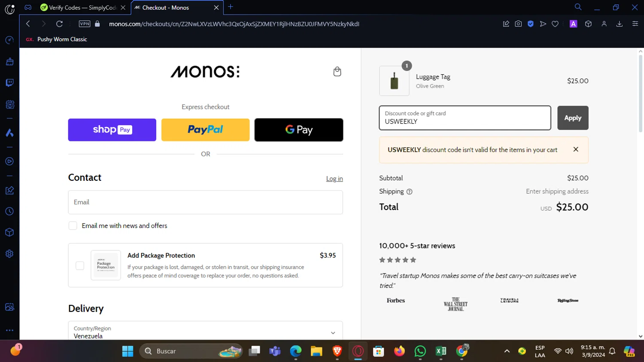Open the Opera GX logo menu
Screen dimensions: 644x362
(9, 9)
